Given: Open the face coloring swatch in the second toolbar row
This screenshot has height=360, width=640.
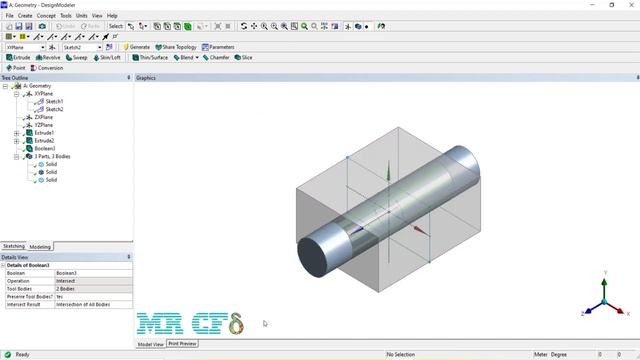Looking at the screenshot, I should tap(10, 37).
